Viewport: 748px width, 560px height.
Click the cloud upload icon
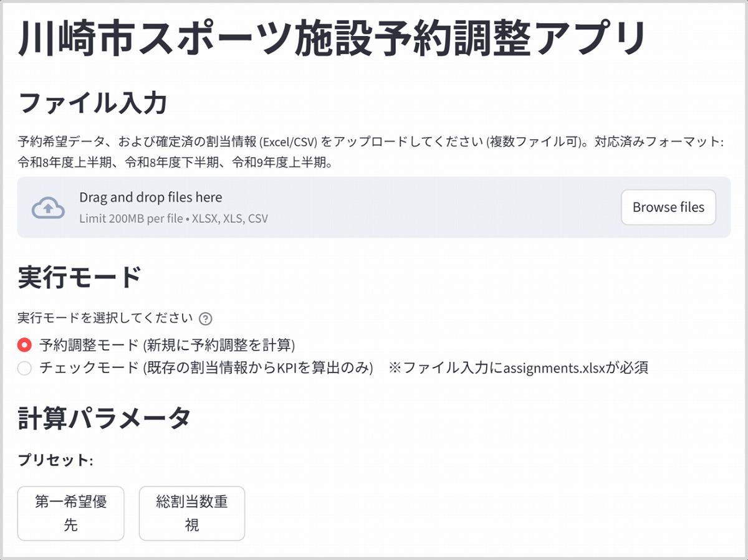[48, 207]
